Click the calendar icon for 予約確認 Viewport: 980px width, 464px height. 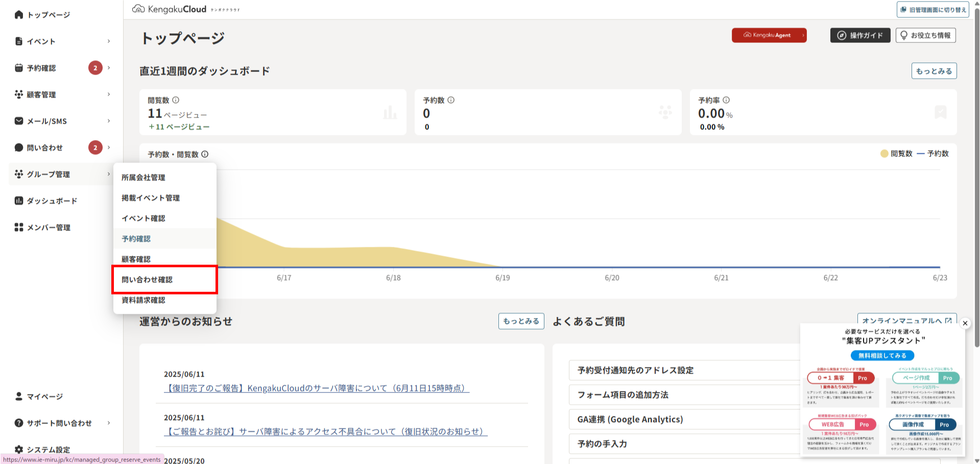pyautogui.click(x=19, y=68)
